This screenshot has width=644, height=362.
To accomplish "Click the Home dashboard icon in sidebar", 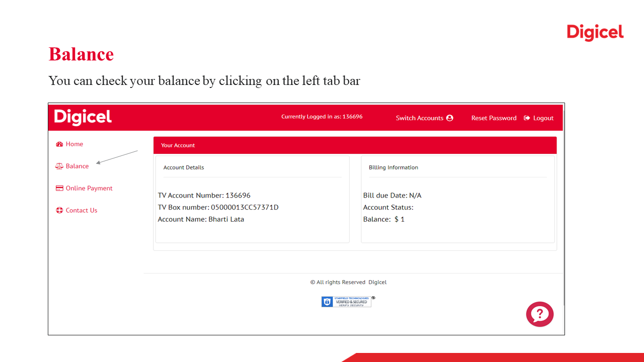I will [59, 144].
